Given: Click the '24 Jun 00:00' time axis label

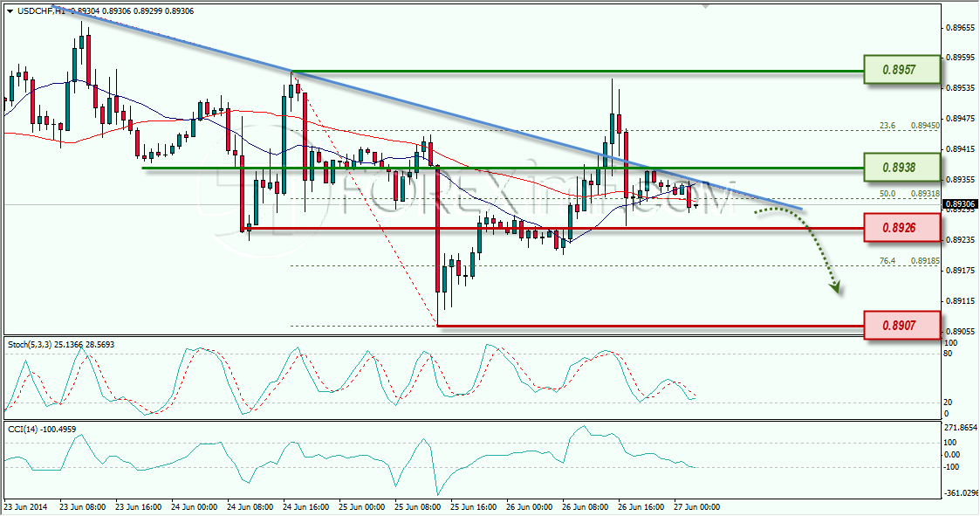Looking at the screenshot, I should tap(195, 507).
